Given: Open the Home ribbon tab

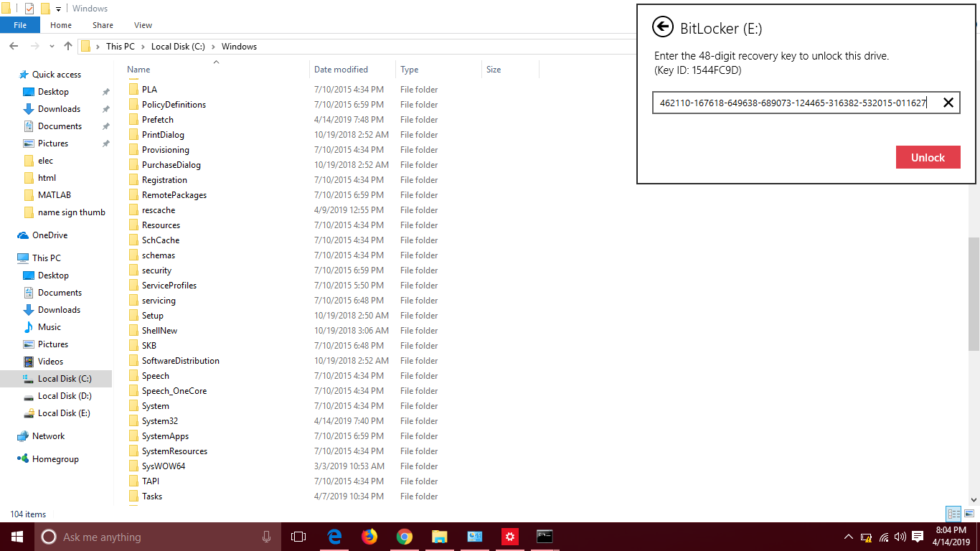Looking at the screenshot, I should 61,25.
